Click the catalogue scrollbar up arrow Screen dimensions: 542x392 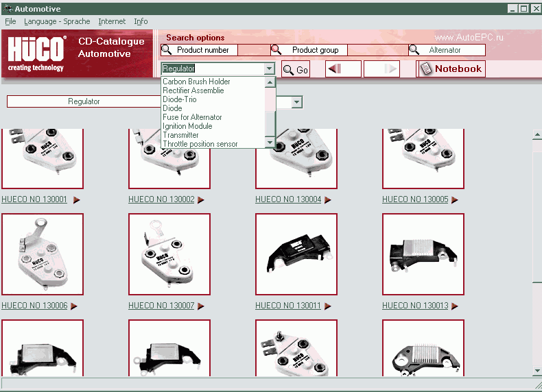(537, 134)
